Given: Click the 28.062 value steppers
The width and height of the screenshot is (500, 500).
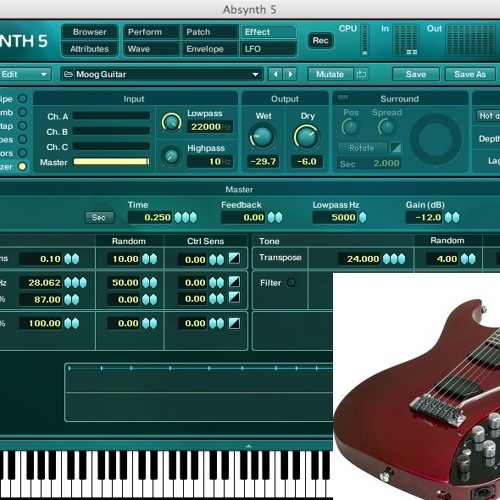Looking at the screenshot, I should (x=75, y=283).
